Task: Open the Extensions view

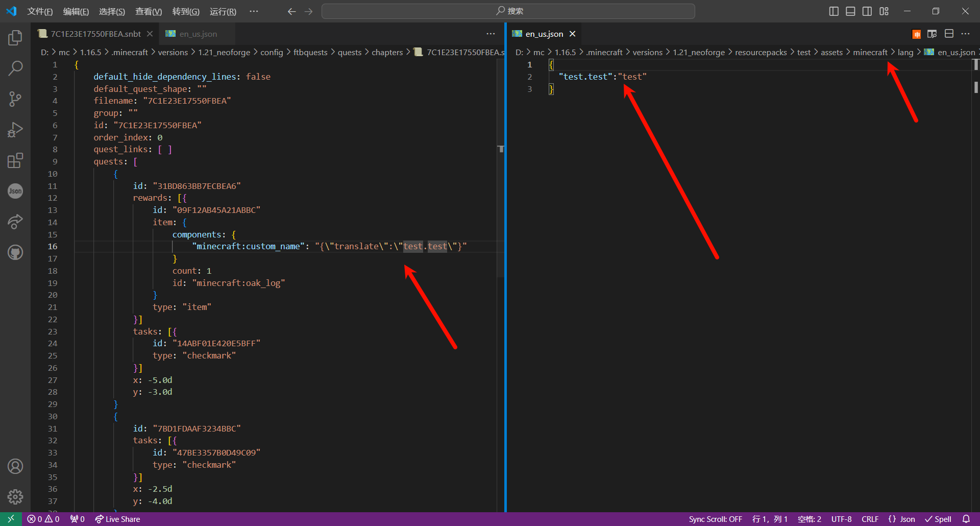Action: click(x=15, y=160)
